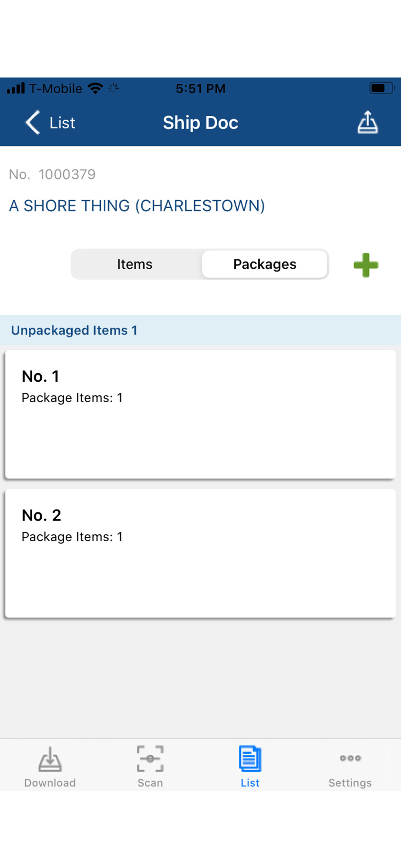Screen dimensions: 401x868
Task: Tap the Scan barcode icon
Action: point(150,759)
